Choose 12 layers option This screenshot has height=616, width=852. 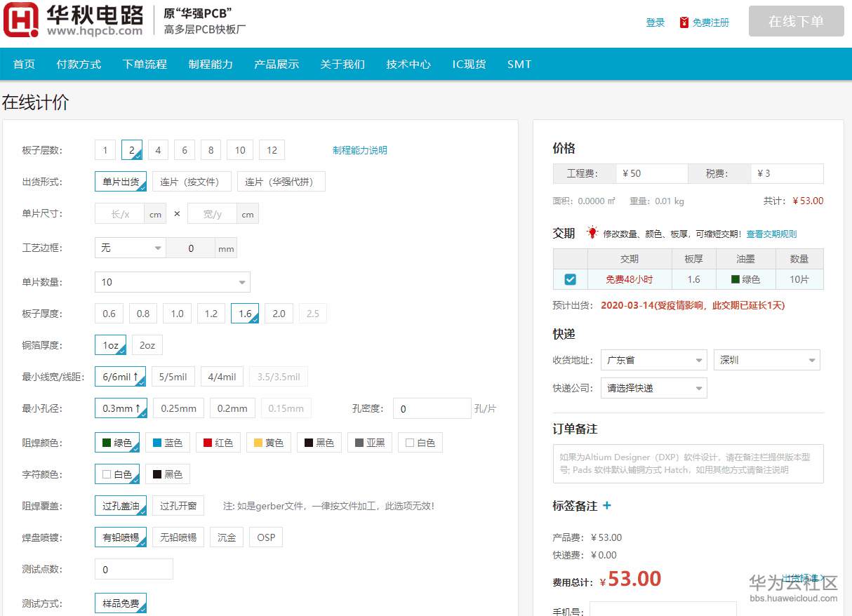click(272, 150)
